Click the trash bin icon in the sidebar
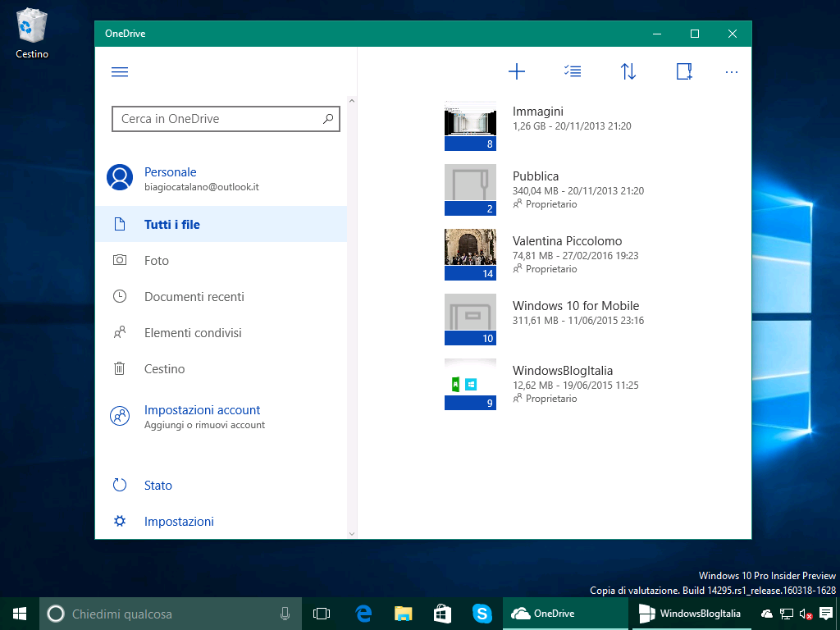Viewport: 840px width, 630px height. [x=120, y=368]
